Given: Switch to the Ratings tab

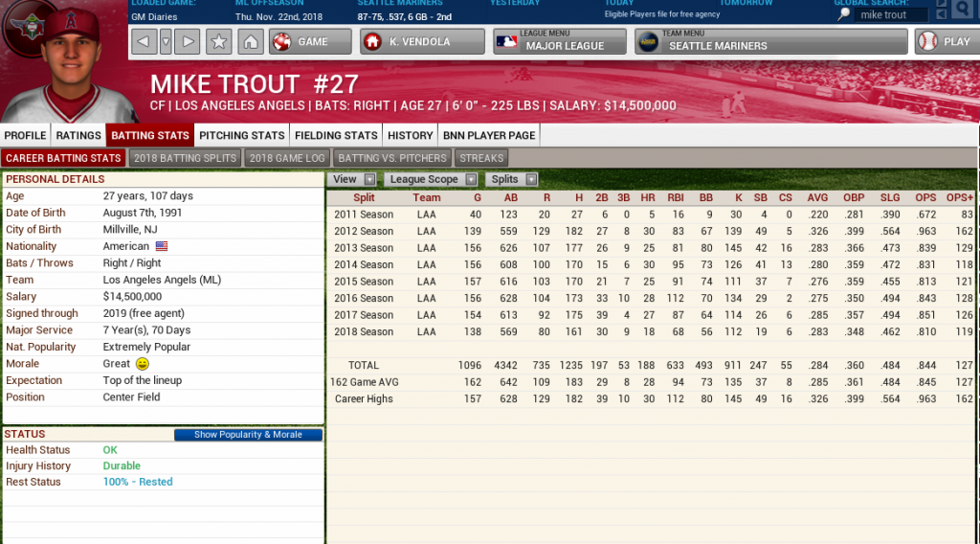Looking at the screenshot, I should pos(78,135).
